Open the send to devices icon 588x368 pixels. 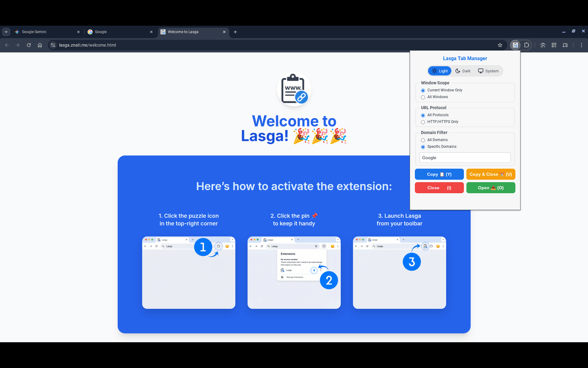coord(565,45)
